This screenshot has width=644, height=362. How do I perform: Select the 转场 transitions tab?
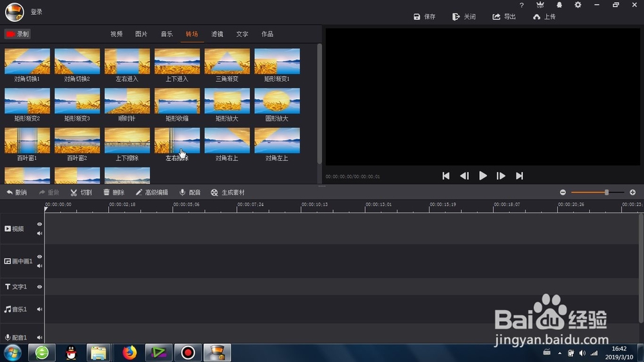tap(192, 34)
